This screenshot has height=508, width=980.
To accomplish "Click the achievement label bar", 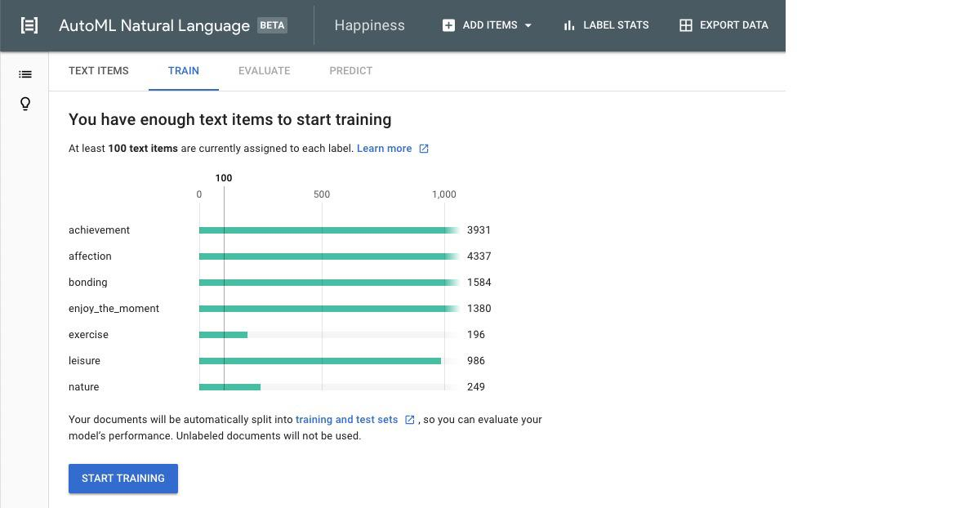I will [329, 230].
